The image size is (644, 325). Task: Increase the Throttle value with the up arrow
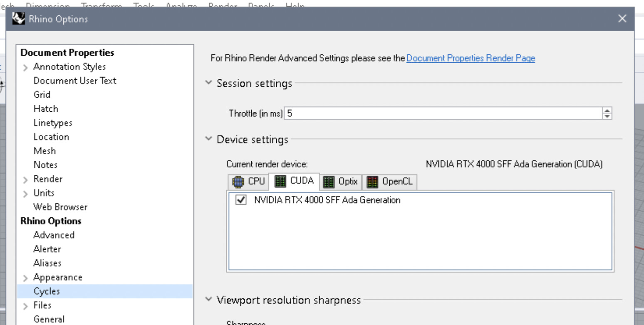(607, 111)
